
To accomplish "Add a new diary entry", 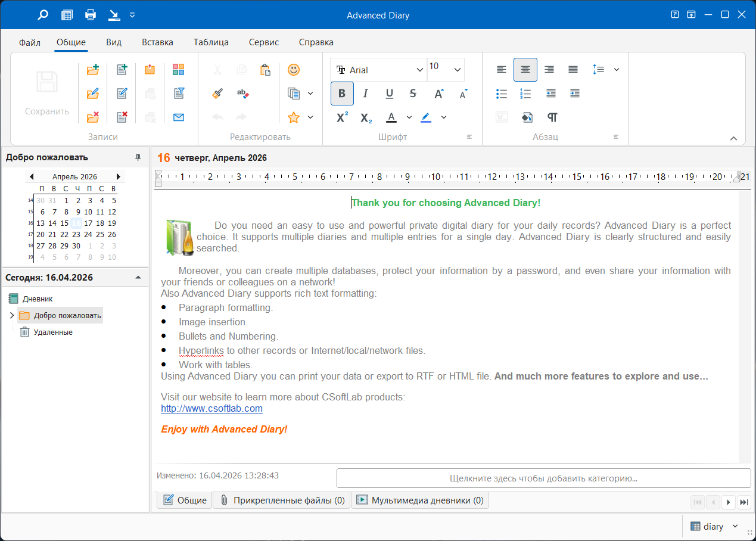I will 122,70.
